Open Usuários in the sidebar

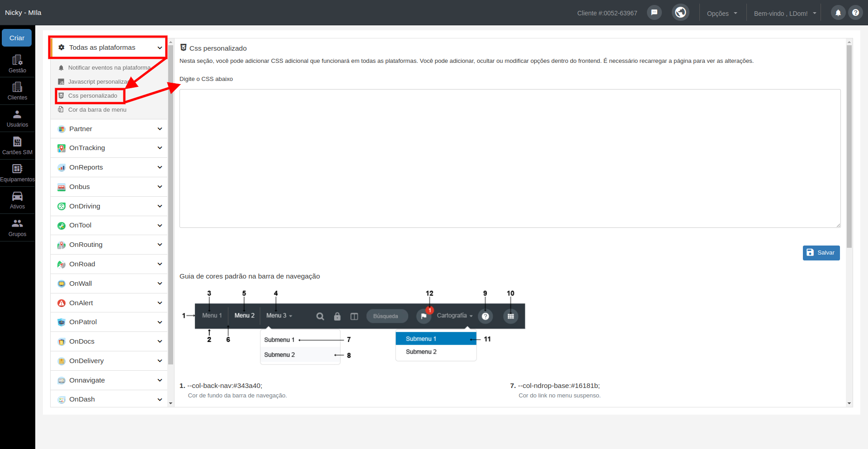tap(17, 118)
